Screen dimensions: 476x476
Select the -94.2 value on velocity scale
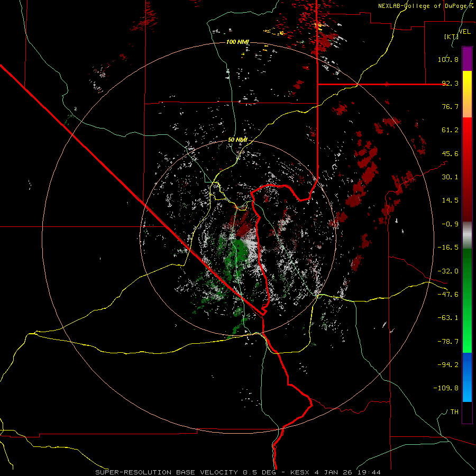[448, 364]
